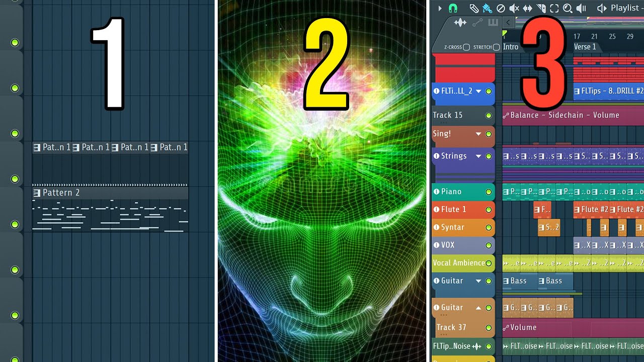Click the info icon on the Syntar track
This screenshot has height=362, width=644.
click(436, 227)
